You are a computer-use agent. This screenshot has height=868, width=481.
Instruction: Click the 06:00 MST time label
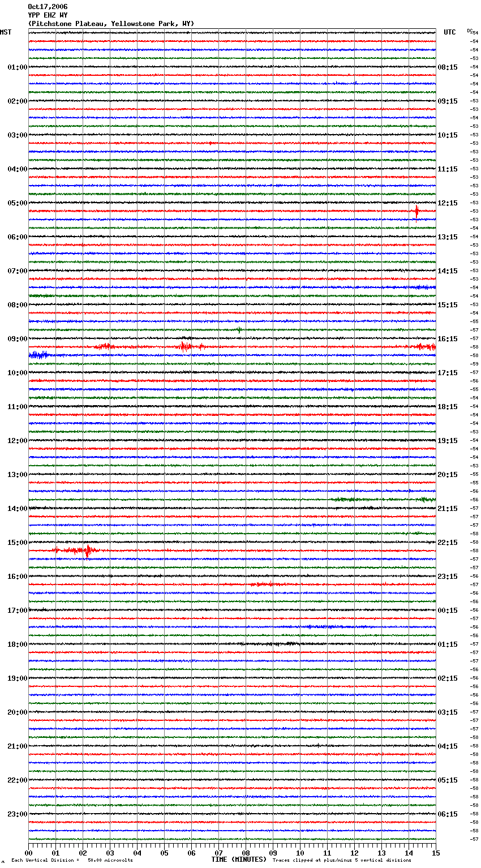(18, 237)
